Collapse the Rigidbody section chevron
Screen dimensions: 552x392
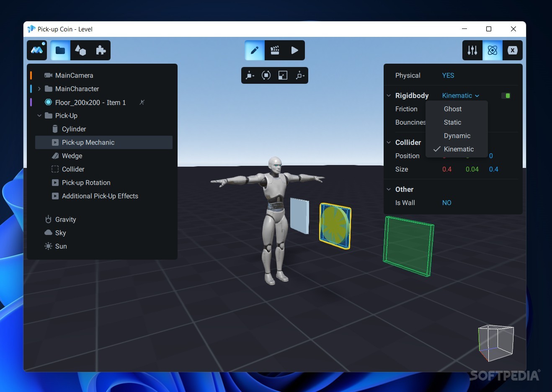(x=389, y=95)
